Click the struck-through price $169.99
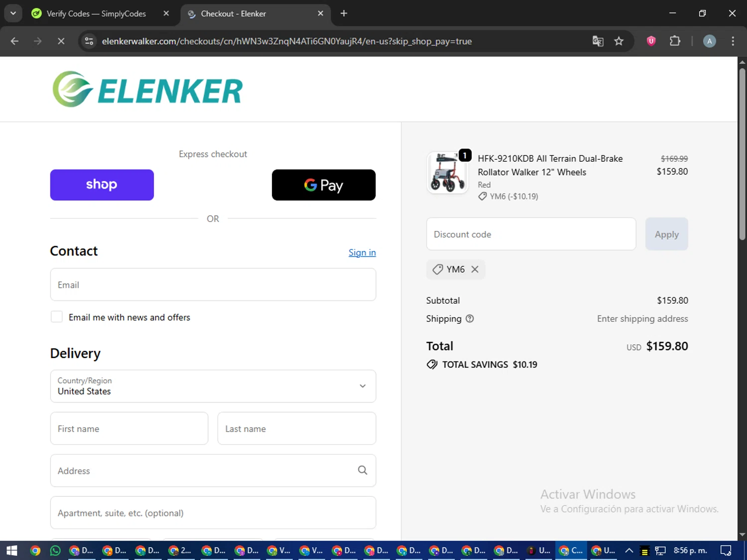The image size is (747, 560). coord(674,158)
